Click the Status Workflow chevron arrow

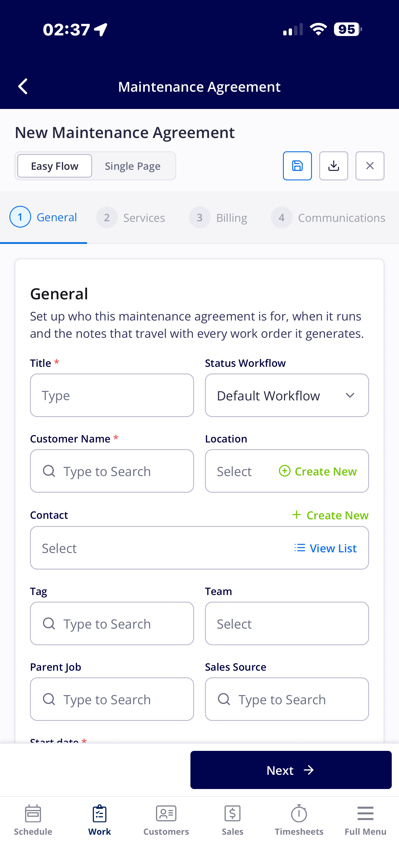tap(350, 395)
